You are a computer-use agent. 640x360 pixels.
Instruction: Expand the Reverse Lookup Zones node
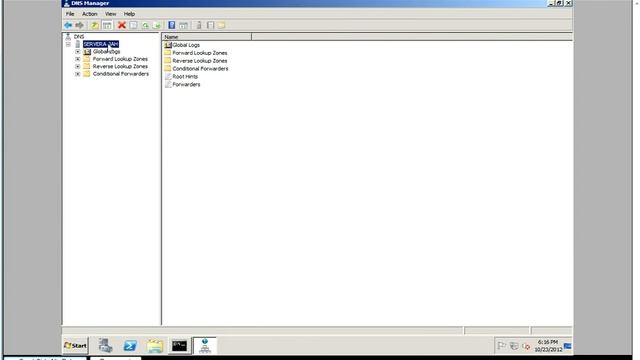(x=78, y=67)
